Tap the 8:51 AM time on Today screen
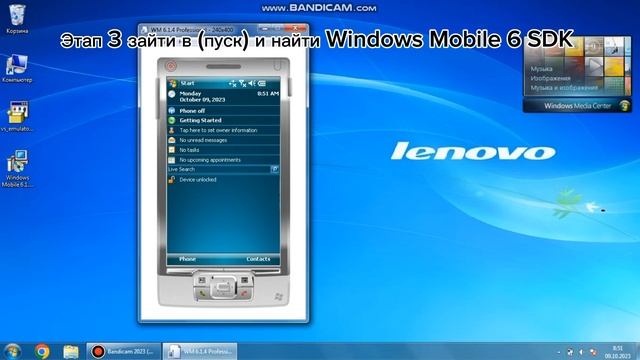 [x=268, y=94]
